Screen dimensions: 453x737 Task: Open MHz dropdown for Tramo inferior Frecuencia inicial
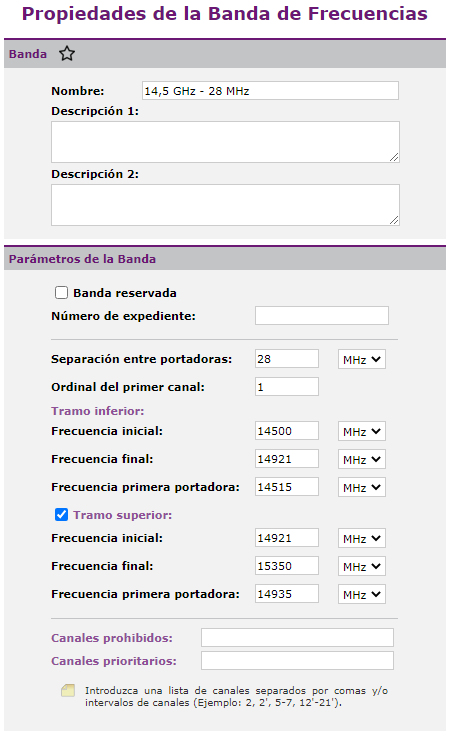point(362,431)
